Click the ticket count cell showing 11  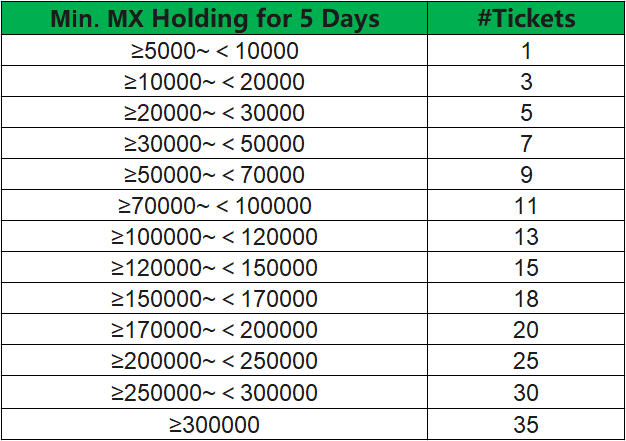[x=526, y=206]
